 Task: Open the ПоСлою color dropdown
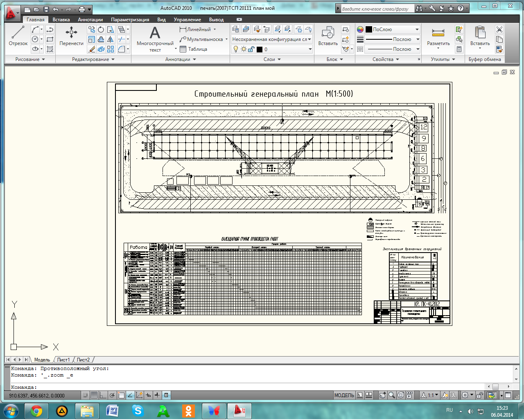(392, 29)
